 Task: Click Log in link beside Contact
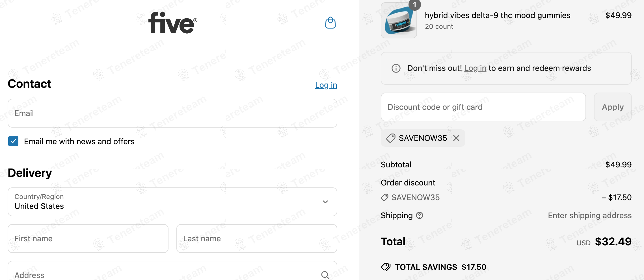point(326,85)
